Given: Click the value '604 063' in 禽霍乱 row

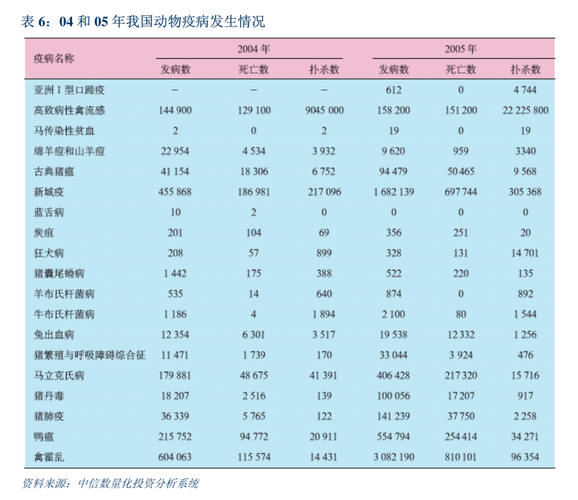Looking at the screenshot, I should pyautogui.click(x=175, y=457).
